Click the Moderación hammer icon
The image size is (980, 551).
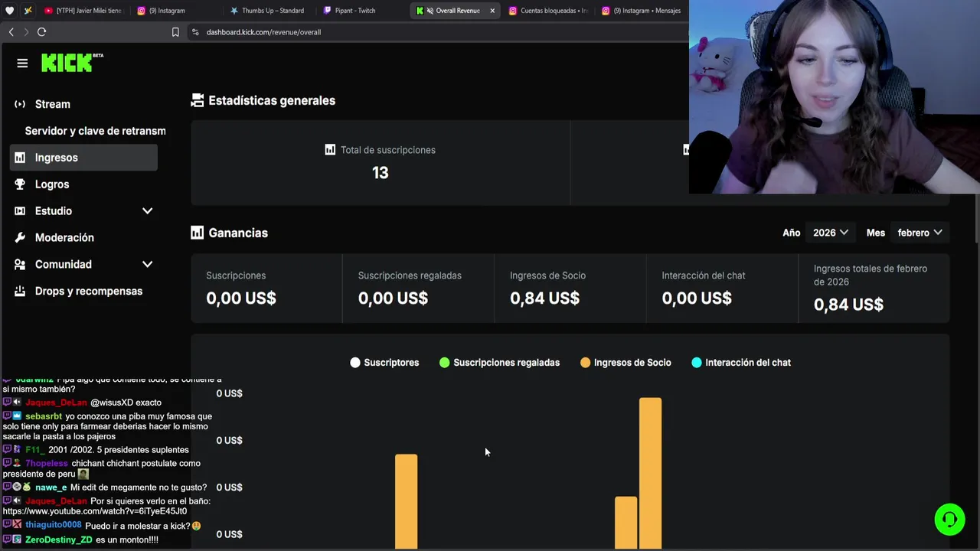click(x=20, y=238)
